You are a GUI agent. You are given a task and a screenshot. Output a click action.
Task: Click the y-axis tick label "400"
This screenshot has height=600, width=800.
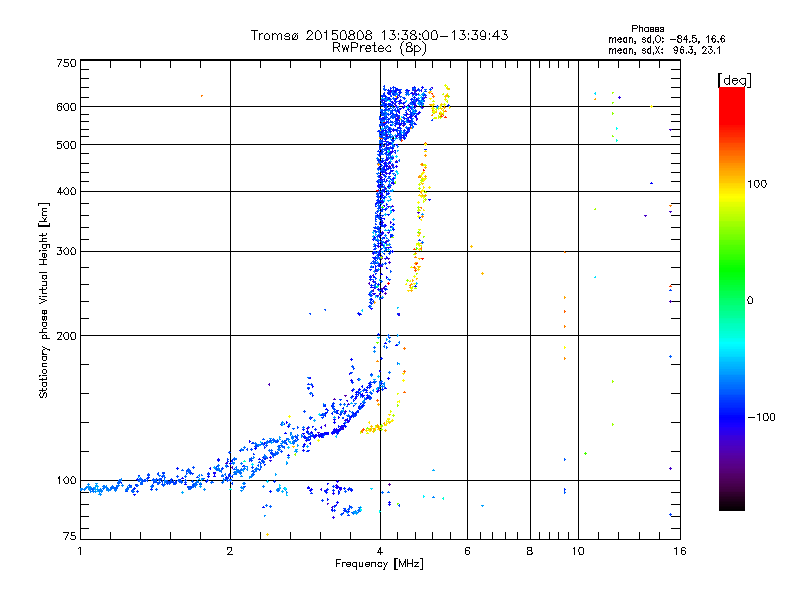point(66,192)
